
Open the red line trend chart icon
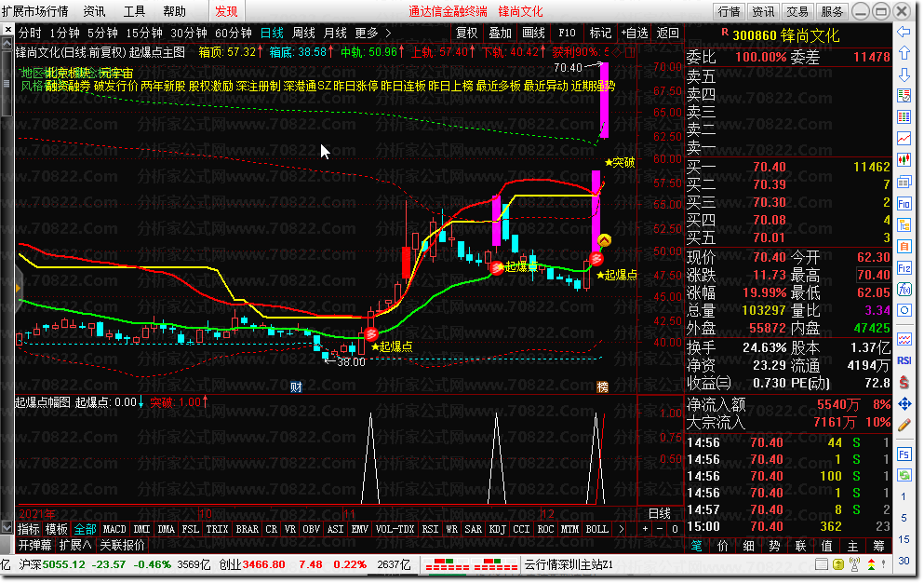tap(904, 139)
